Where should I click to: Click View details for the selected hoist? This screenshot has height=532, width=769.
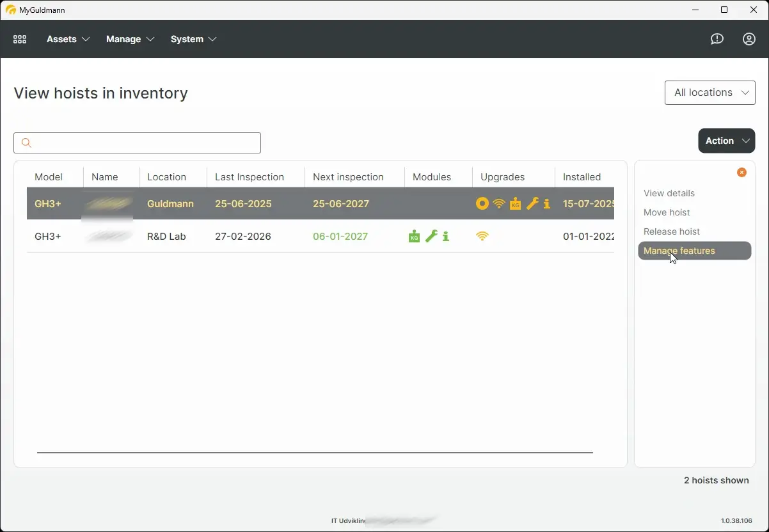point(669,193)
